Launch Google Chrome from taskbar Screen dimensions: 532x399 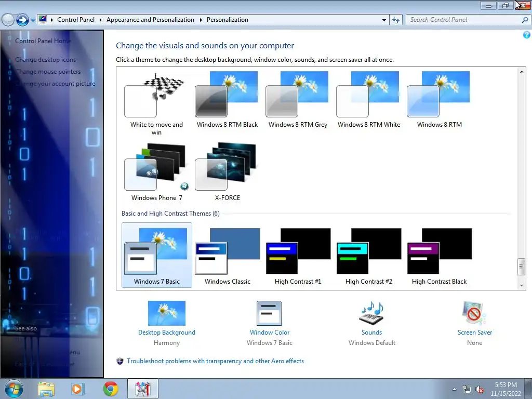coord(111,389)
